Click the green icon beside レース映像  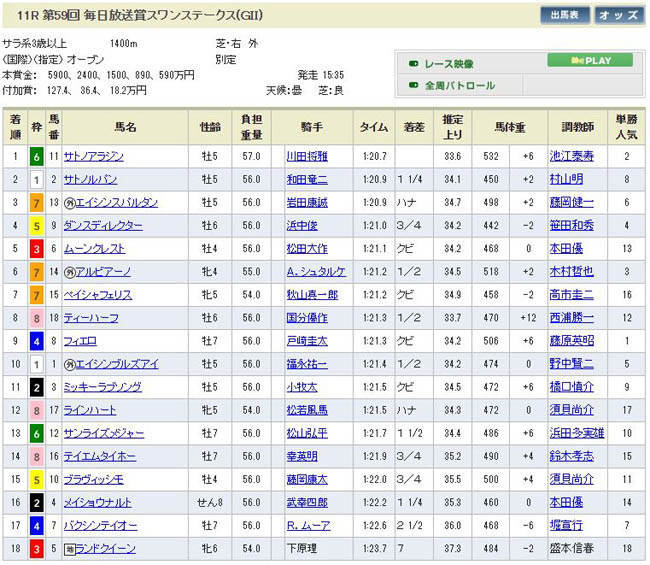click(x=414, y=62)
